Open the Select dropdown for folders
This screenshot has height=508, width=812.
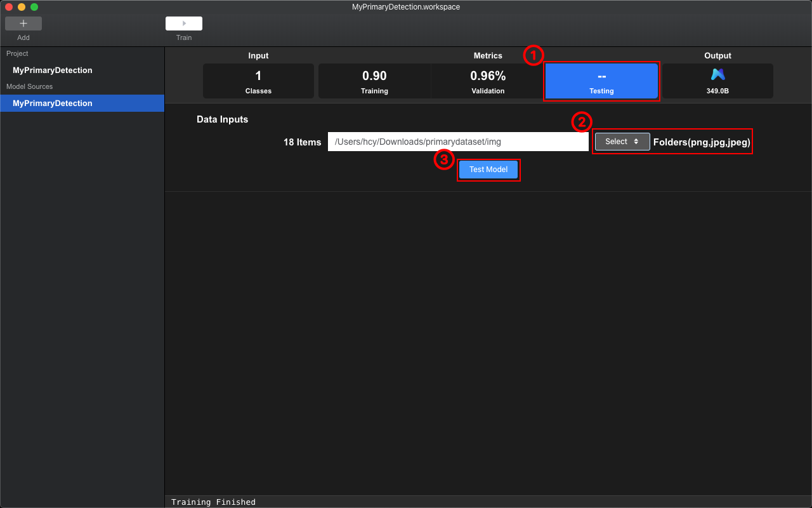622,142
